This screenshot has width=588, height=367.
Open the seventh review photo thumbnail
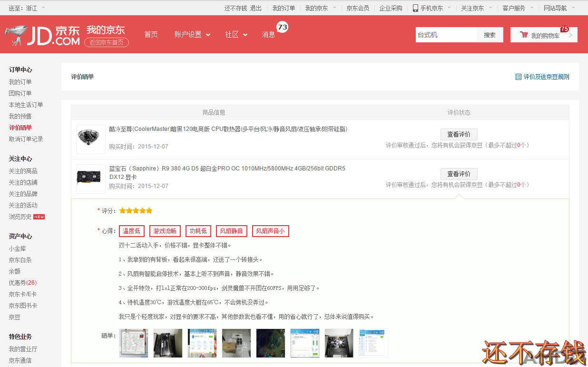click(339, 343)
